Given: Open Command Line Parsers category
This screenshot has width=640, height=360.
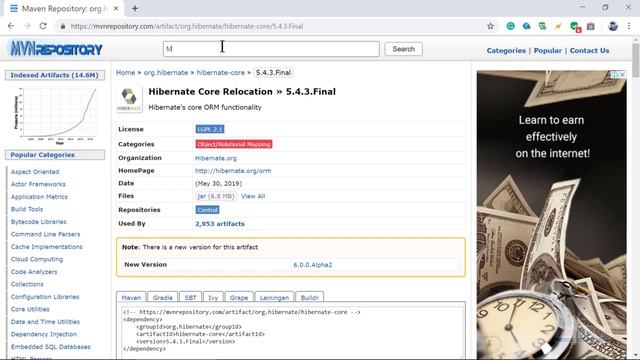Looking at the screenshot, I should (45, 234).
